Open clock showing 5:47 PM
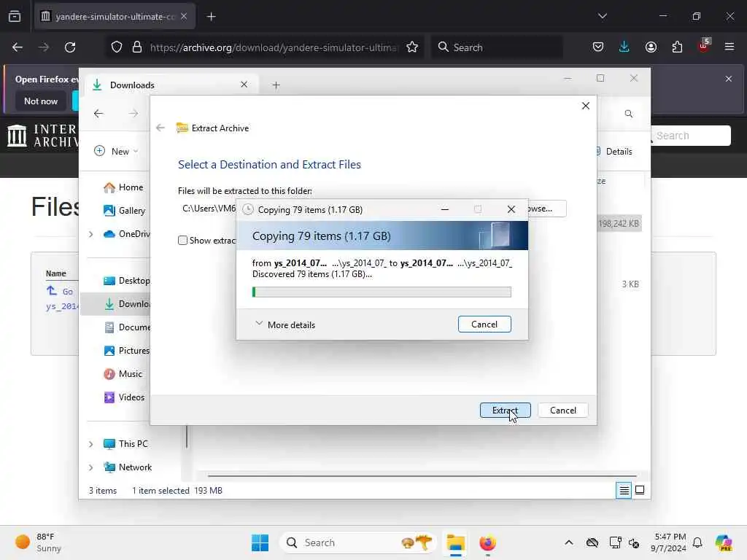The image size is (747, 560). click(x=670, y=542)
